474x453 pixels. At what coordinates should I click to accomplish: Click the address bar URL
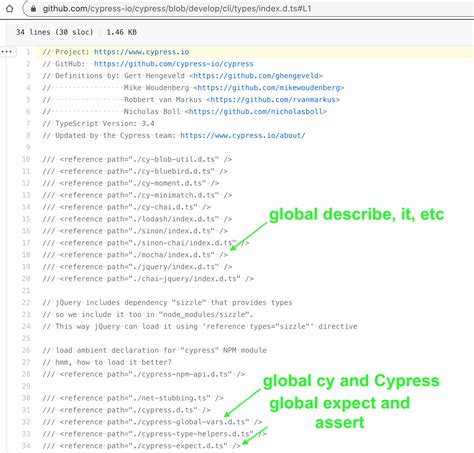click(x=177, y=9)
